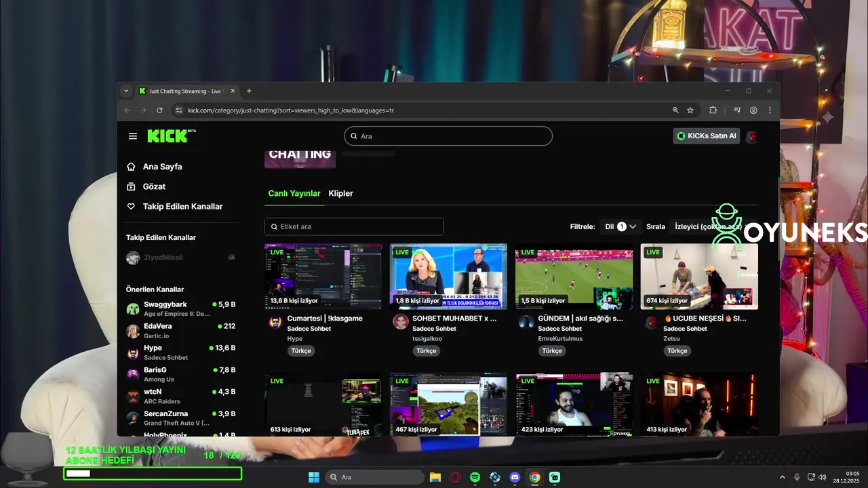Close the Just Chatting Streaming tab

[x=233, y=91]
